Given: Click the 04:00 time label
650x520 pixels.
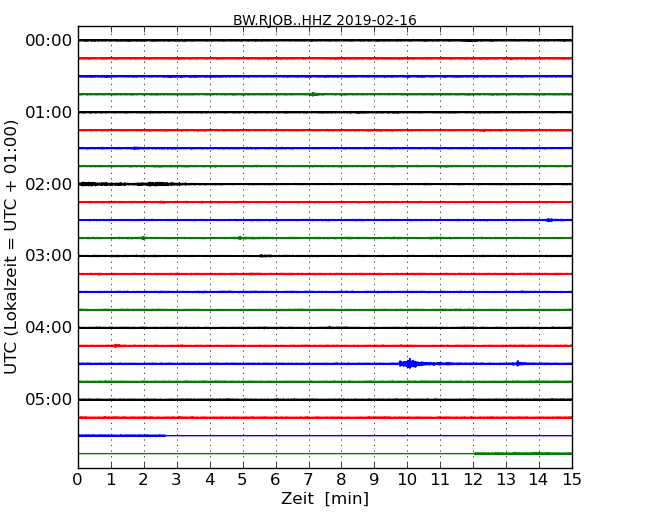Looking at the screenshot, I should pyautogui.click(x=49, y=327).
